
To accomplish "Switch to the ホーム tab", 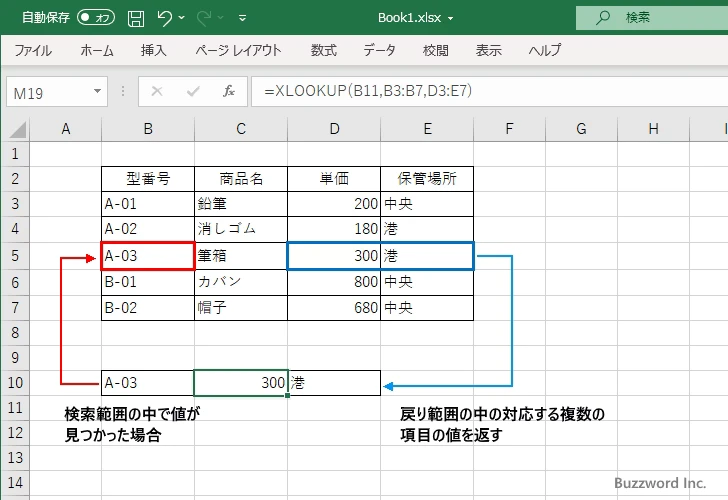I will 97,50.
